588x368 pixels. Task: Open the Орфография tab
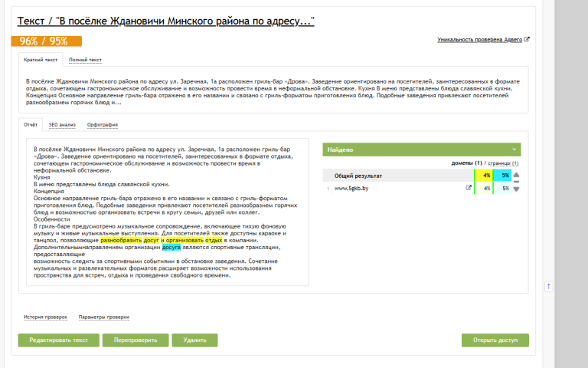(x=103, y=125)
